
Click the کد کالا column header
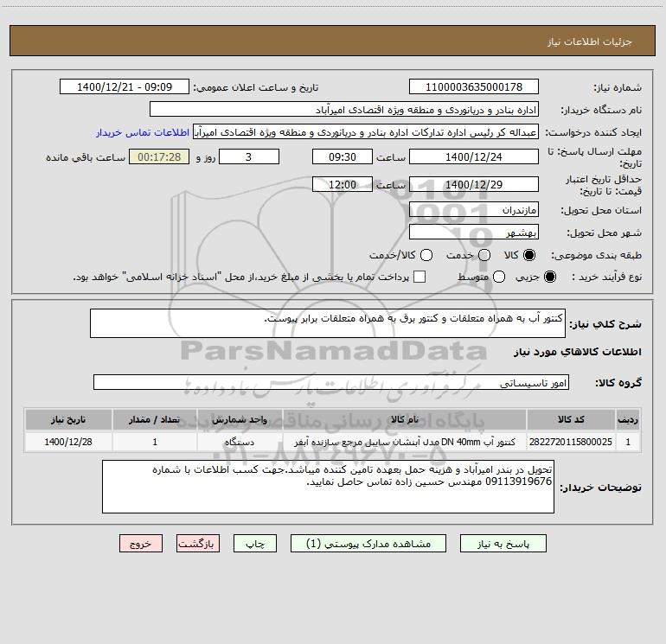coord(571,419)
